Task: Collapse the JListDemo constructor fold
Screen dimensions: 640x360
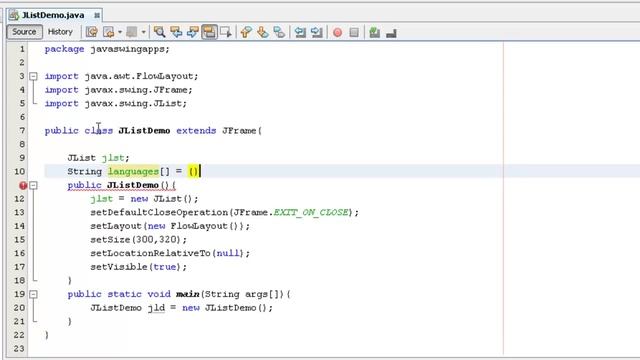Action: [33, 185]
